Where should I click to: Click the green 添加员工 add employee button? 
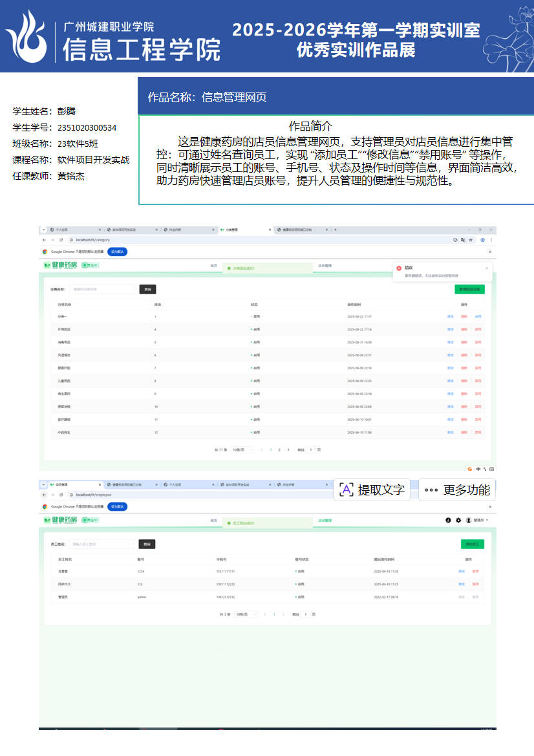pyautogui.click(x=473, y=545)
